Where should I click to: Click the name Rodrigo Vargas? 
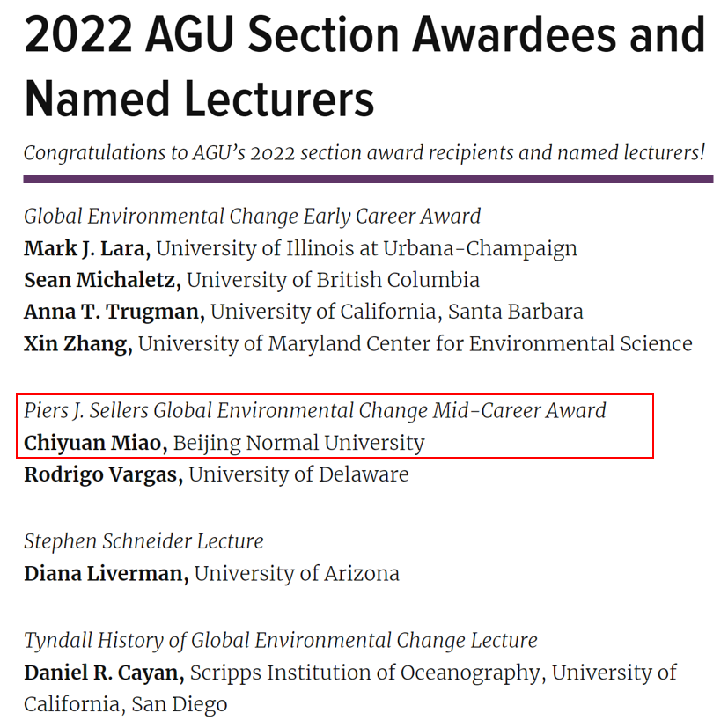[103, 474]
